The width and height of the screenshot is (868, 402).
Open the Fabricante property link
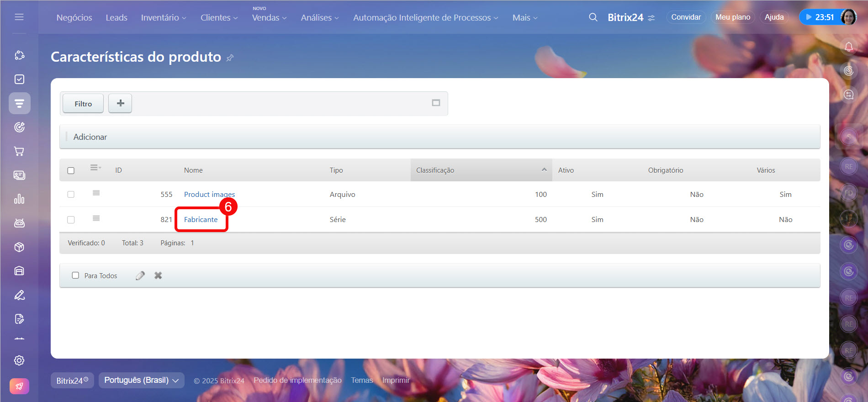[x=201, y=220]
